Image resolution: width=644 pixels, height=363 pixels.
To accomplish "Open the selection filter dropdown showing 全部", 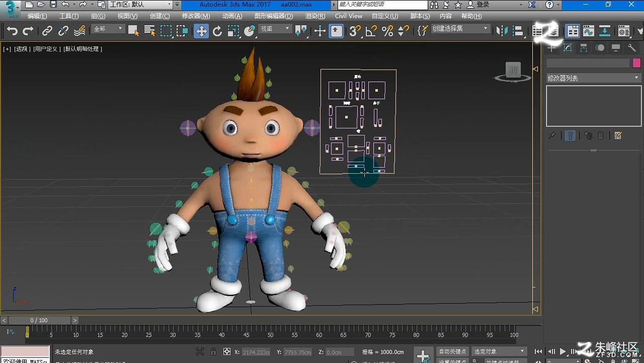I will [108, 29].
